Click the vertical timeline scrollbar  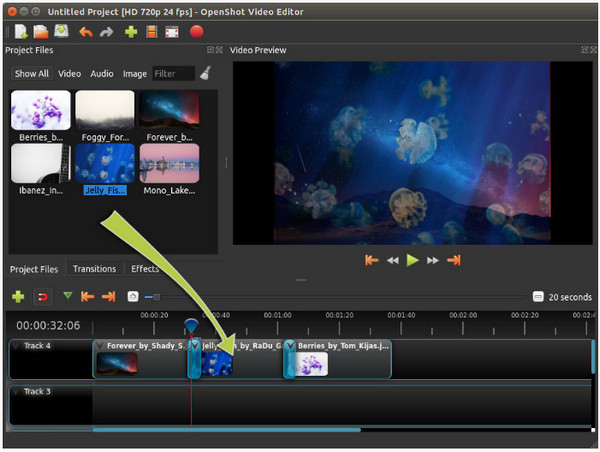click(593, 357)
